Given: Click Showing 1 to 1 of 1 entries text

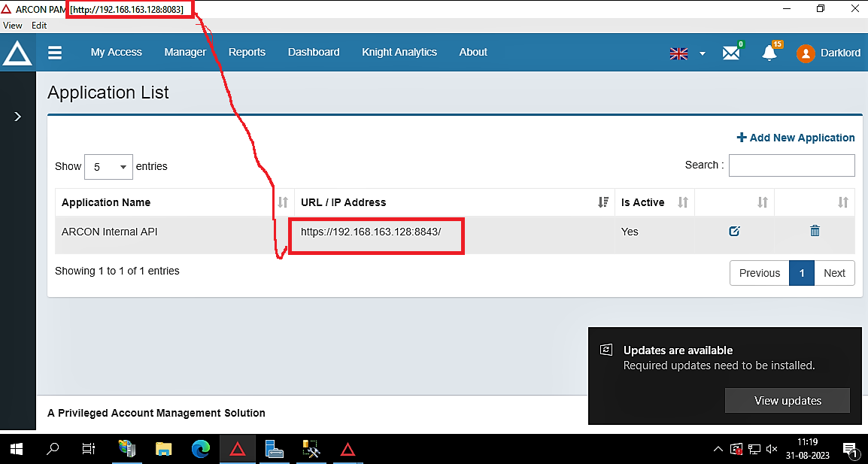Looking at the screenshot, I should pos(117,271).
